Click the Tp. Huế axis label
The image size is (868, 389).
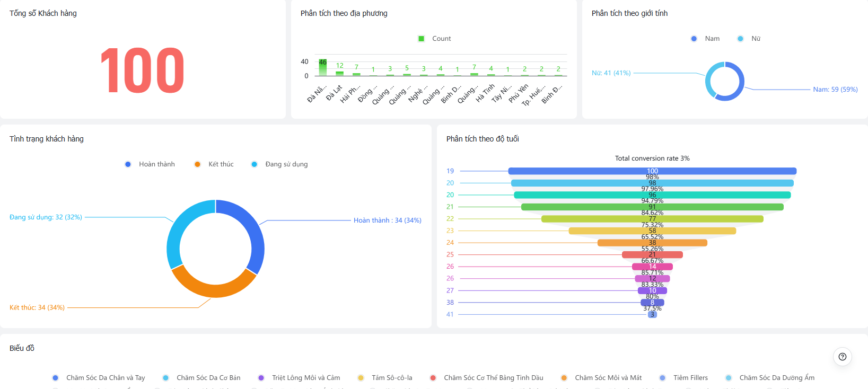point(534,95)
